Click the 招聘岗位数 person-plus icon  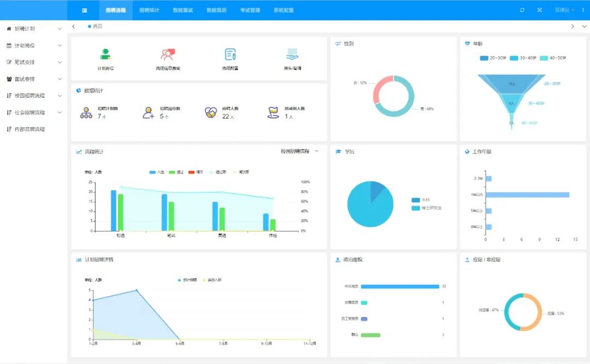tap(148, 113)
